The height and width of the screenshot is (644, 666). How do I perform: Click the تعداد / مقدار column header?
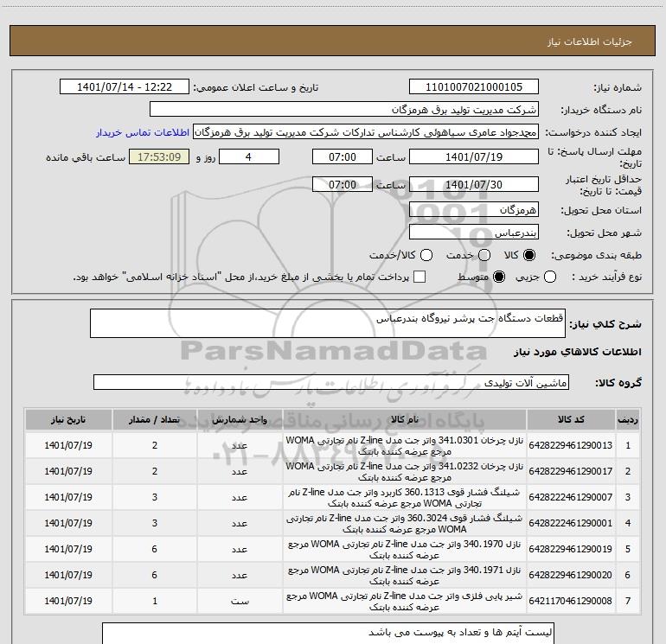coord(155,419)
